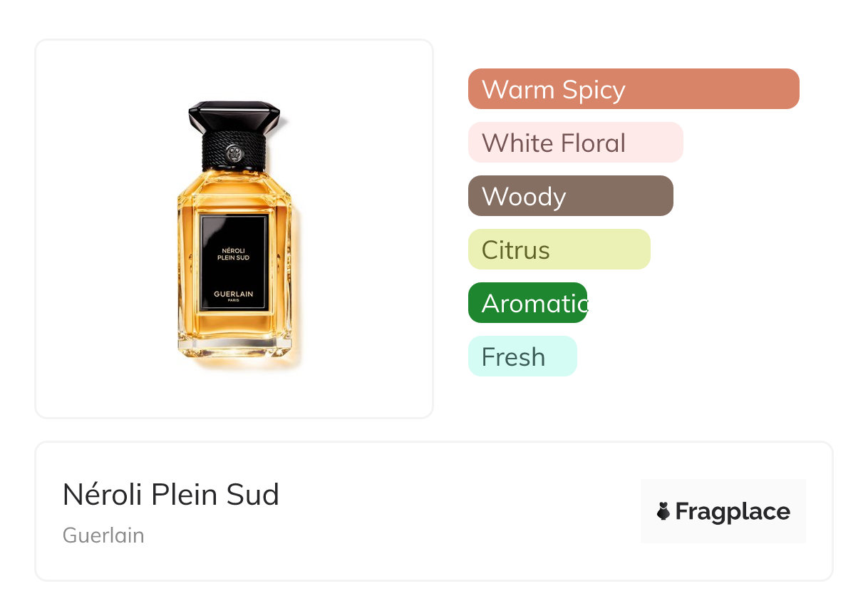Open the Guerlain brand name below title
868x616 pixels.
[x=103, y=535]
